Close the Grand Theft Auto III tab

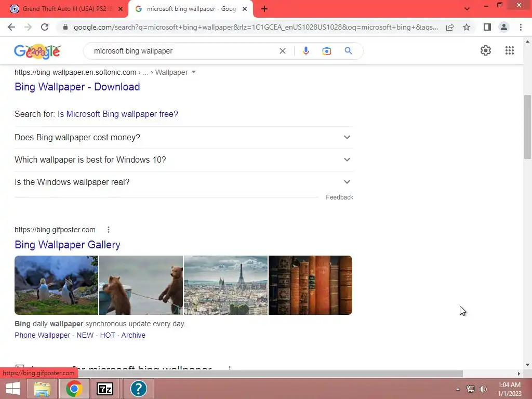coord(120,9)
